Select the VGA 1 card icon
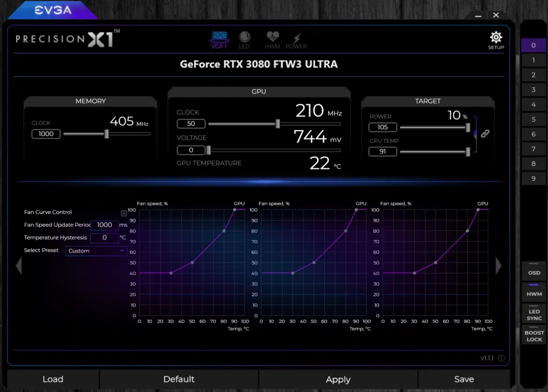This screenshot has height=392, width=548. pyautogui.click(x=219, y=40)
